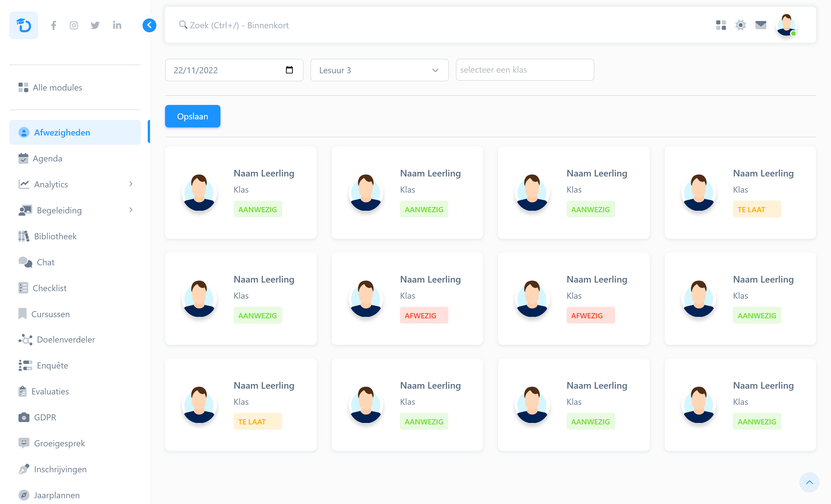Click the Chat bubbles icon
831x504 pixels.
25,262
